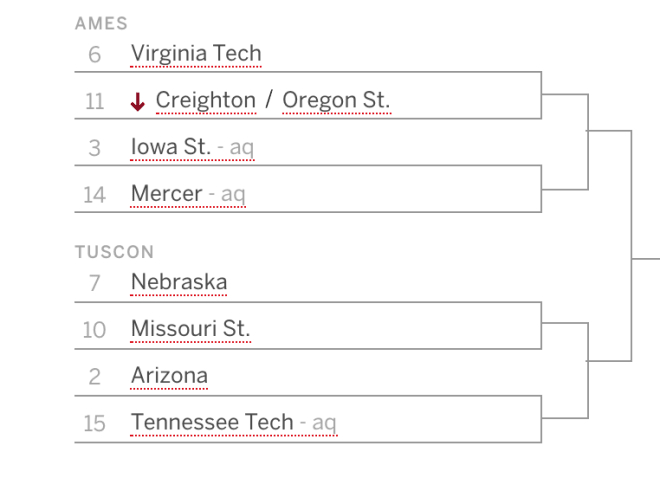
Task: Open the Missouri St. team link
Action: [191, 329]
